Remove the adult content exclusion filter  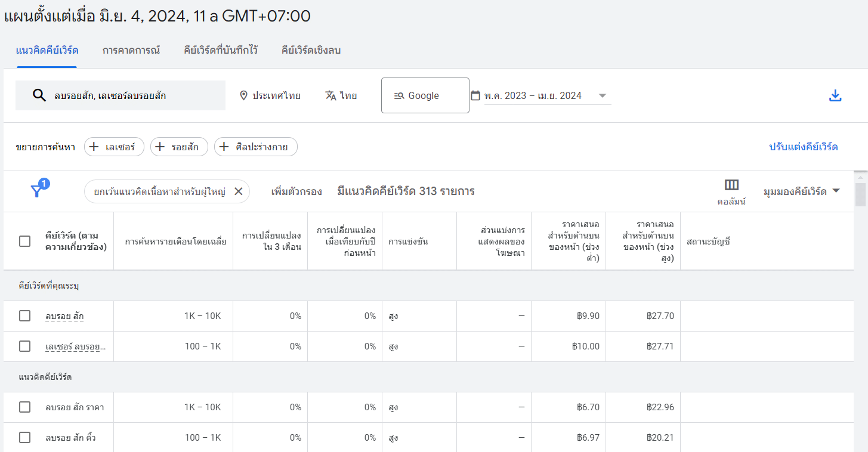pos(238,191)
